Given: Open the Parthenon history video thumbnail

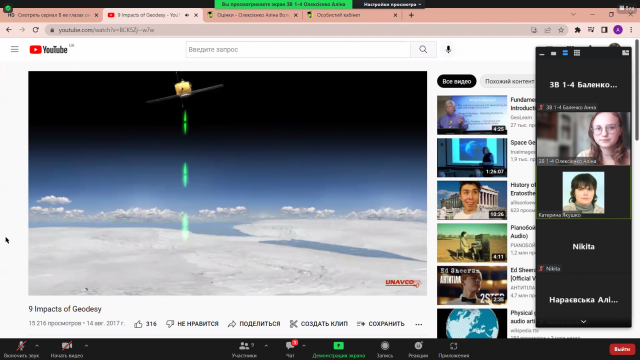Looking at the screenshot, I should (x=472, y=200).
